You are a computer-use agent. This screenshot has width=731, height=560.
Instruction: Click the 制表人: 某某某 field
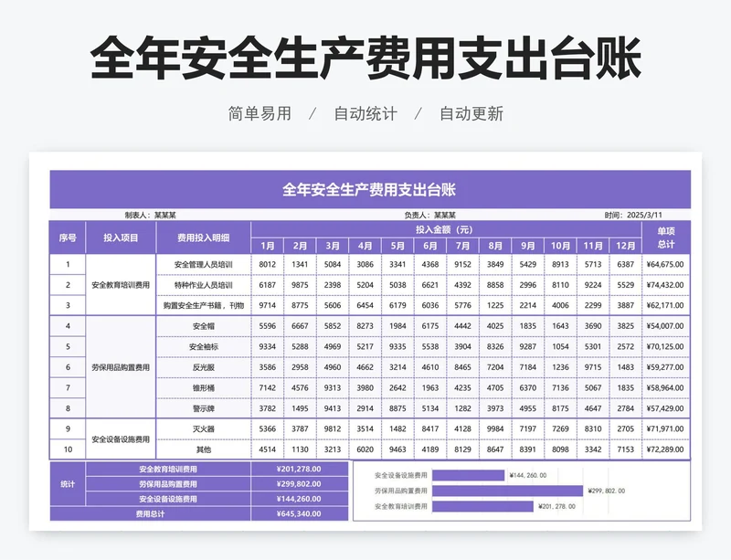pyautogui.click(x=150, y=215)
